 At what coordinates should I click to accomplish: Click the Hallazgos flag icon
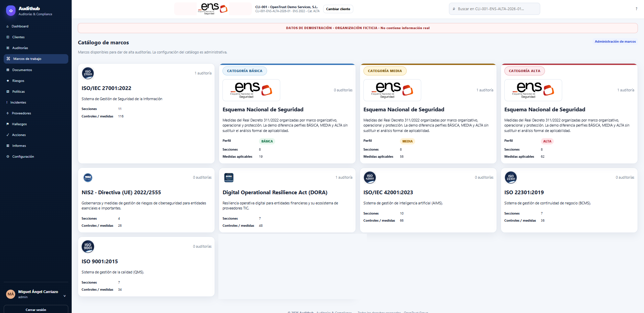8,124
